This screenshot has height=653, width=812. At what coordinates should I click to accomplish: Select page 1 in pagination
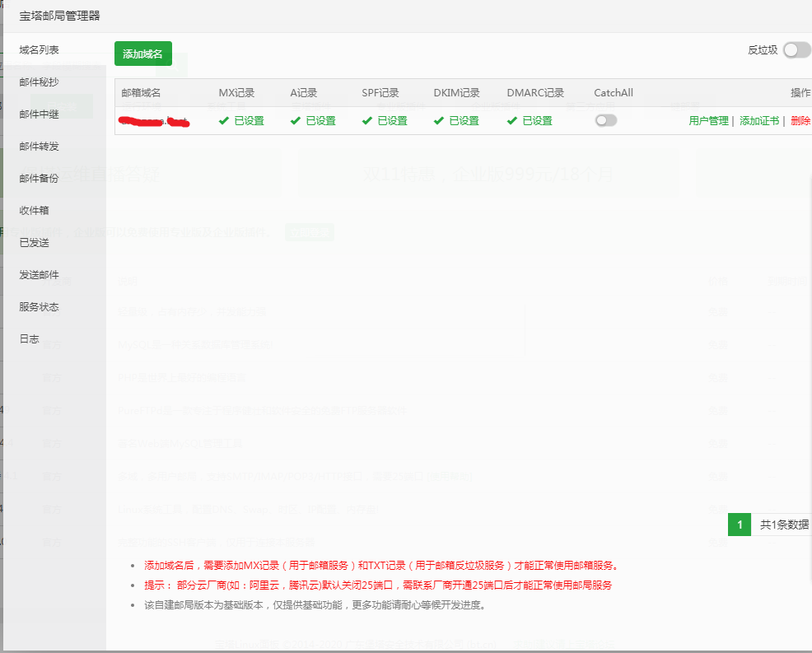click(x=740, y=525)
